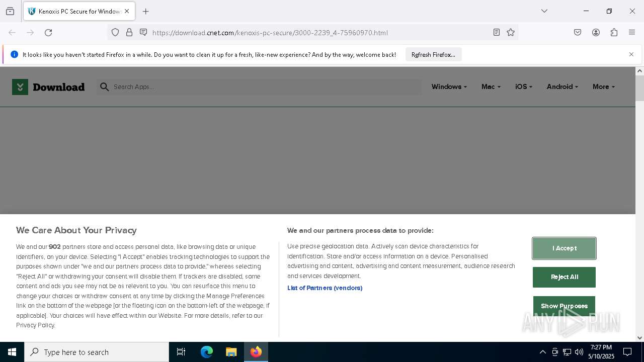The height and width of the screenshot is (362, 644).
Task: Expand the More menu
Action: click(x=604, y=86)
